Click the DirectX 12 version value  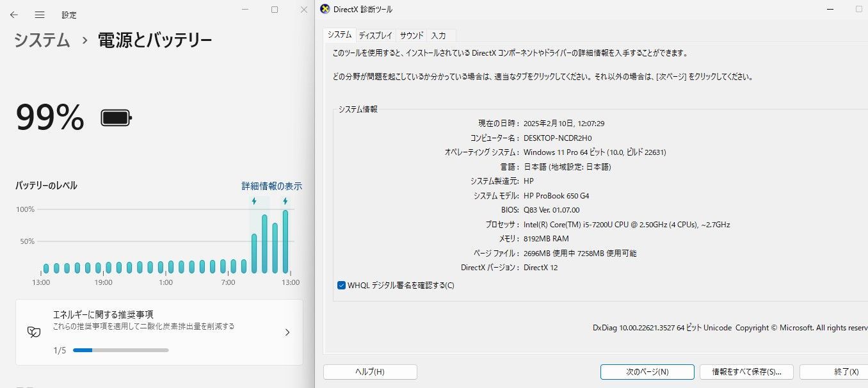[540, 268]
